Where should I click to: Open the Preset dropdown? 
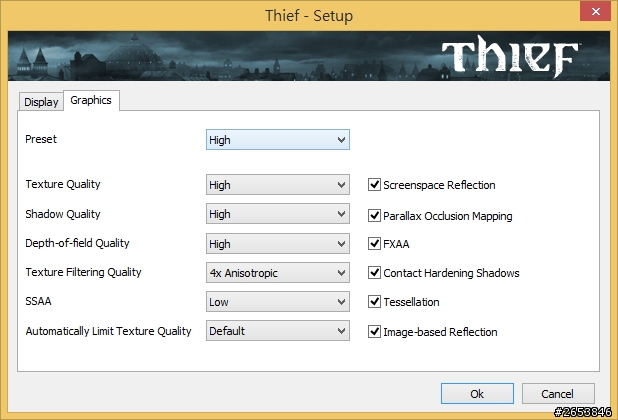(x=277, y=140)
